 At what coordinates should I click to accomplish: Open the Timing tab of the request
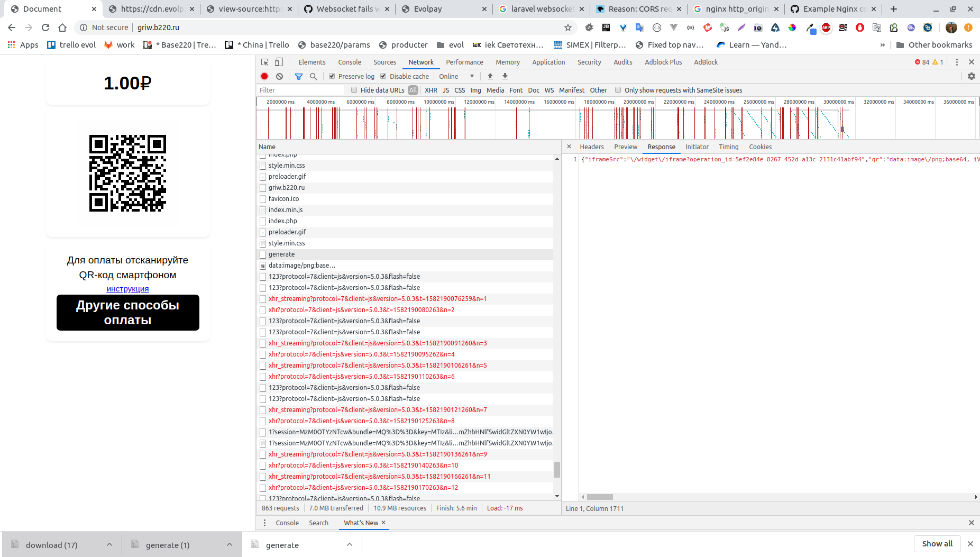(728, 147)
